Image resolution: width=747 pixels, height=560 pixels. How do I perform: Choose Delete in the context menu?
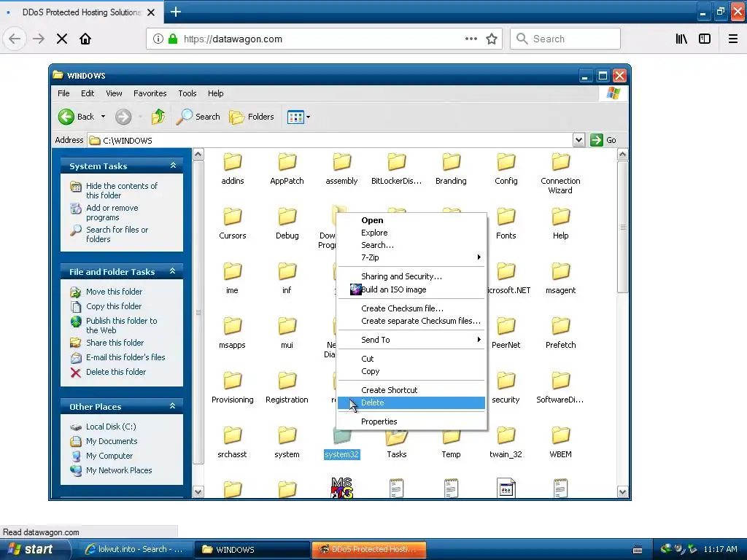click(x=411, y=402)
